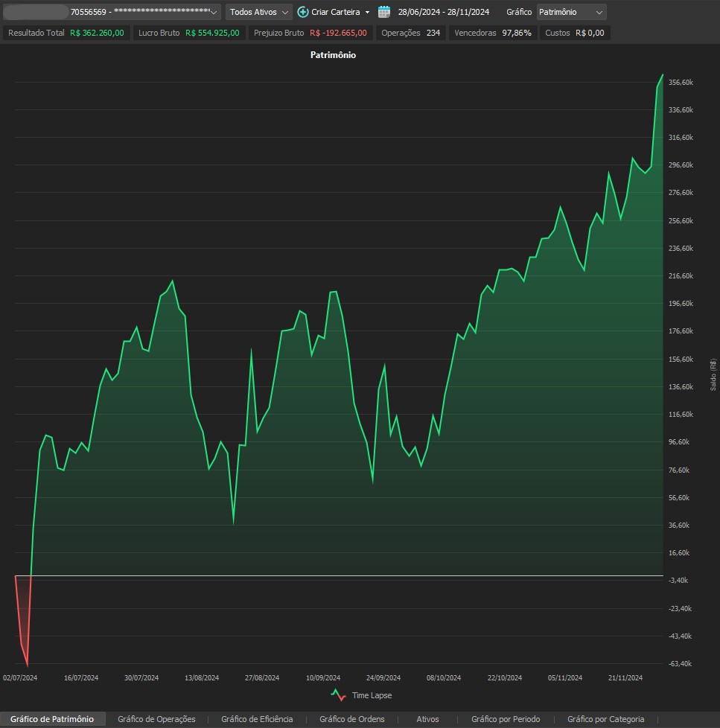Toggle the Time Lapse legend label
Viewport: 720px width, 728px height.
(x=372, y=695)
